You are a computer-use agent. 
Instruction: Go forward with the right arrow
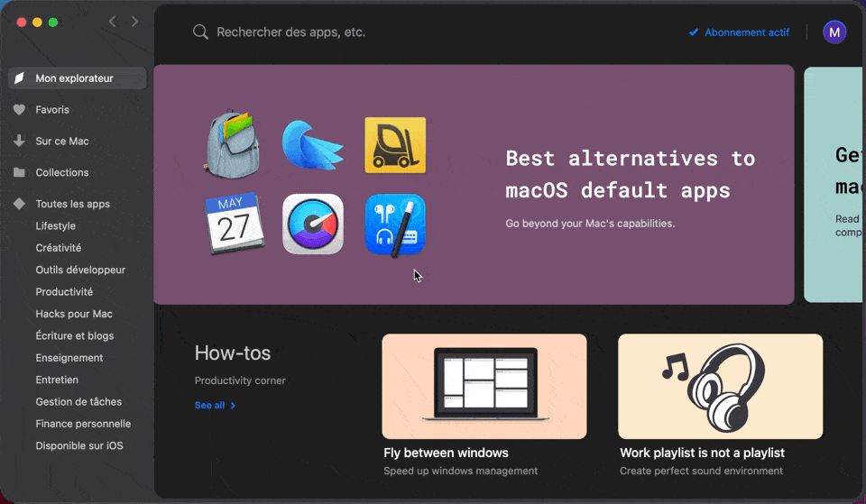[134, 22]
